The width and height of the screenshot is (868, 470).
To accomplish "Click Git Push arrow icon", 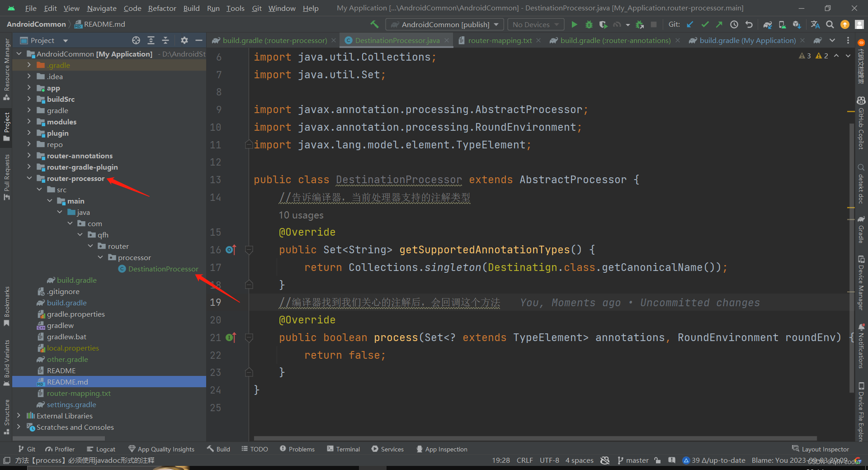I will click(719, 24).
